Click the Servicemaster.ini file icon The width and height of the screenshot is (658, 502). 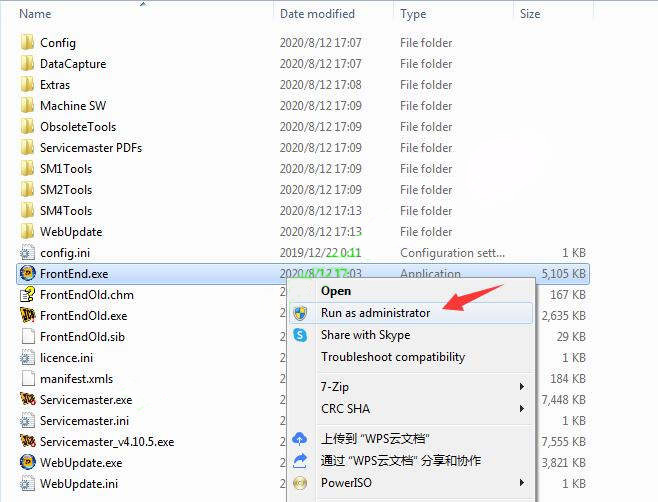pos(27,421)
